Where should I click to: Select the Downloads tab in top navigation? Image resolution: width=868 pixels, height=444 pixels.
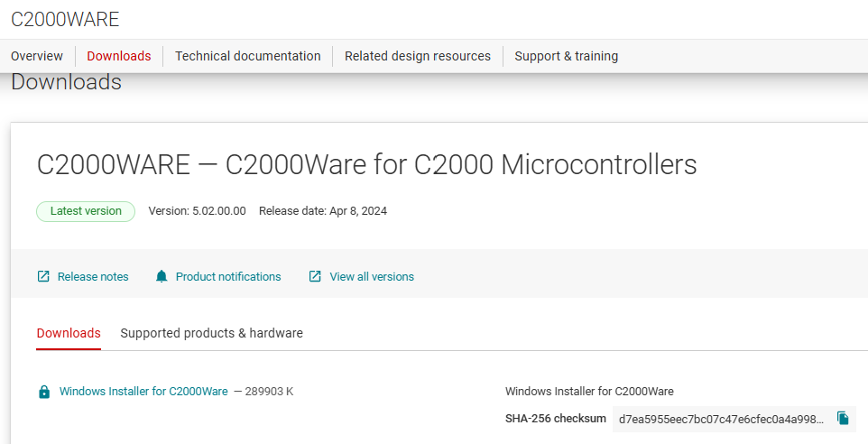pos(119,56)
